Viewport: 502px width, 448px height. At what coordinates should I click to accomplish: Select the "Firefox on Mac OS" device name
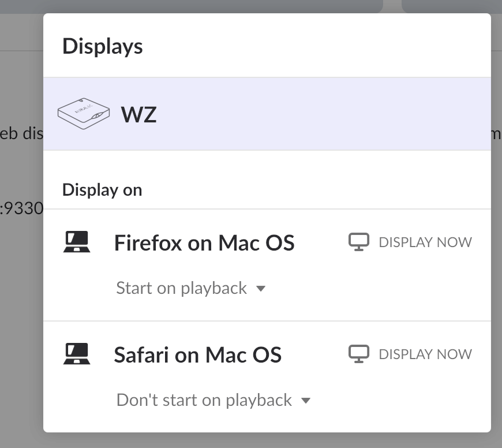coord(204,242)
